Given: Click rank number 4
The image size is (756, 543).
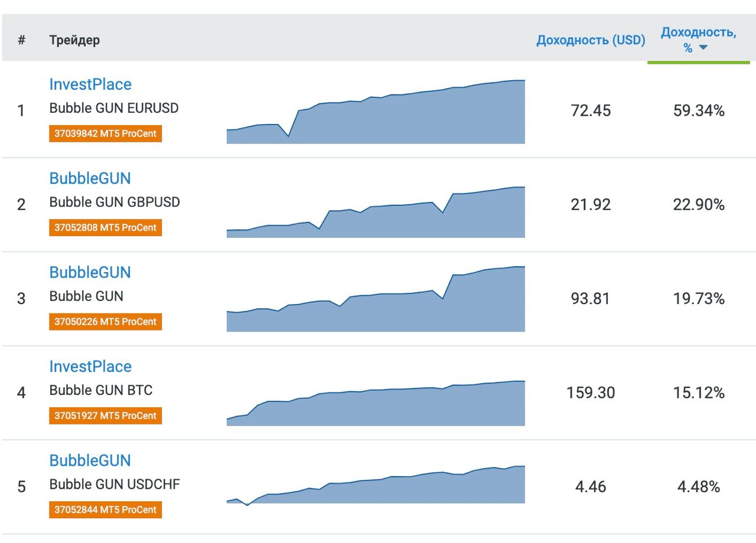Looking at the screenshot, I should pos(21,393).
